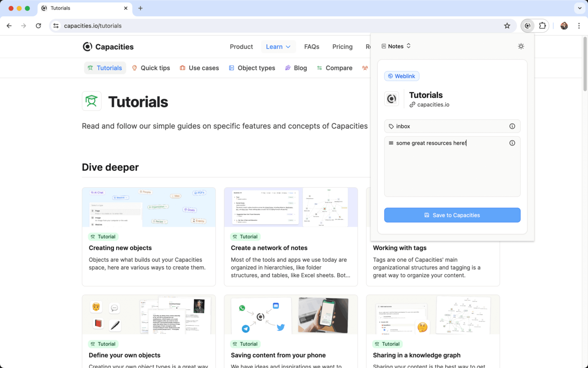Viewport: 588px width, 368px height.
Task: Click the Creating new objects title
Action: point(120,248)
